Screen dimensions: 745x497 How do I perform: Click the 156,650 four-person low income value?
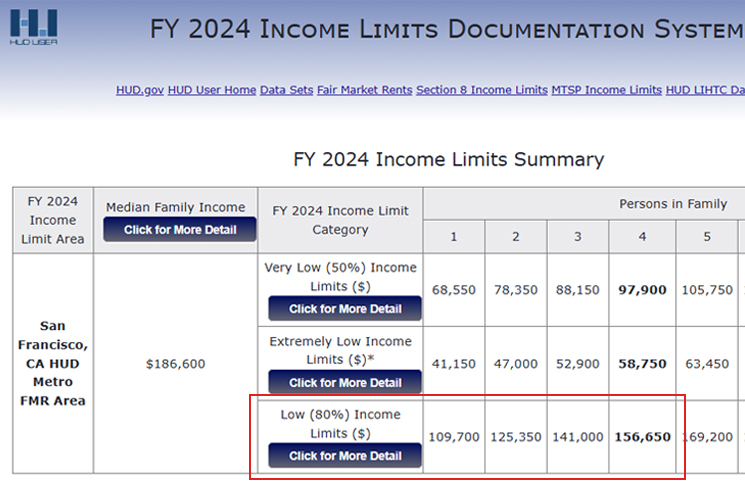pyautogui.click(x=642, y=437)
